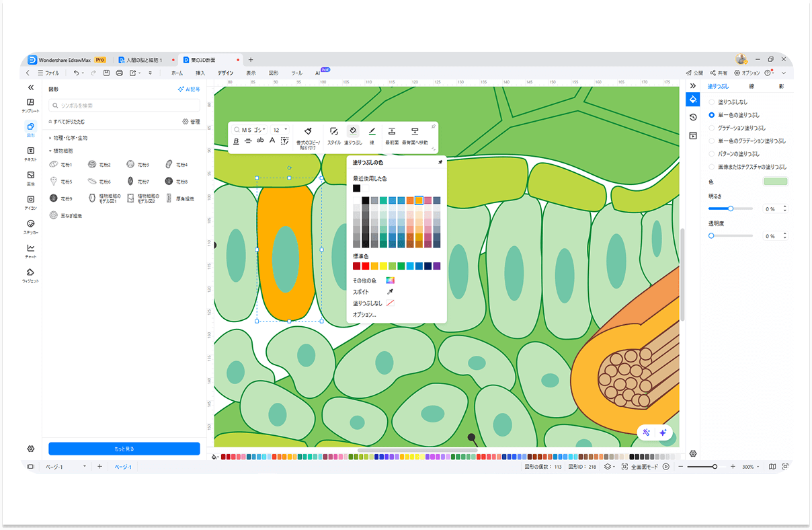Pin the 塗りつぶしの色 popup
The height and width of the screenshot is (530, 812).
pyautogui.click(x=440, y=163)
